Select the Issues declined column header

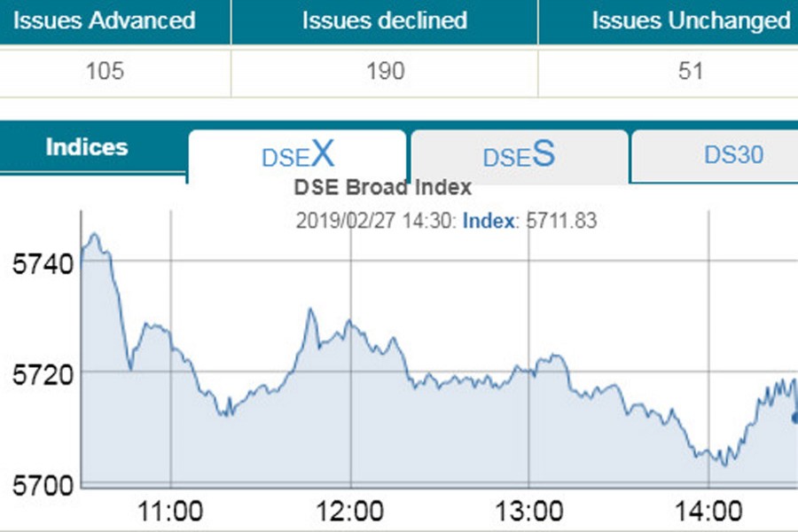pyautogui.click(x=384, y=20)
